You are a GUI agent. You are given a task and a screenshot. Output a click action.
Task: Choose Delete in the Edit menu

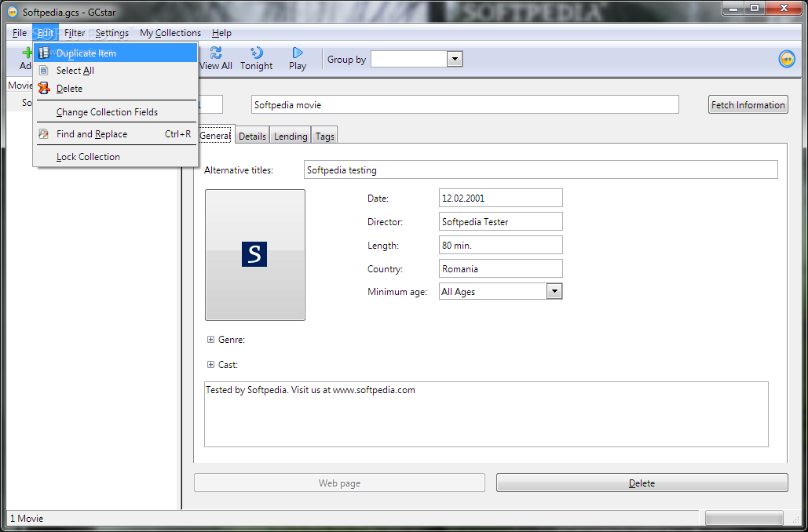click(x=115, y=89)
